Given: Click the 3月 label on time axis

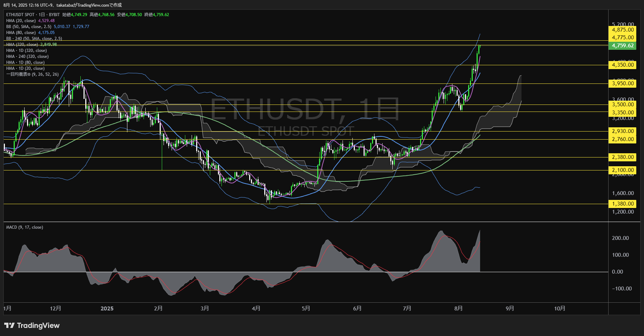Looking at the screenshot, I should click(x=205, y=308).
